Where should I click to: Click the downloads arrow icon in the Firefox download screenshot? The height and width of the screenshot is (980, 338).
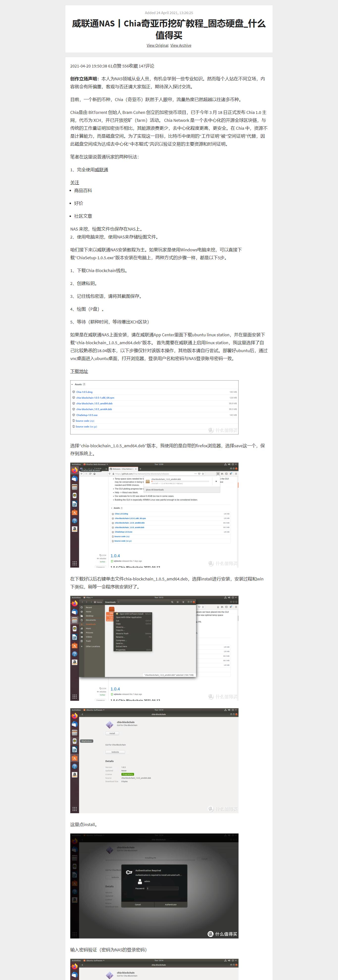click(x=218, y=474)
